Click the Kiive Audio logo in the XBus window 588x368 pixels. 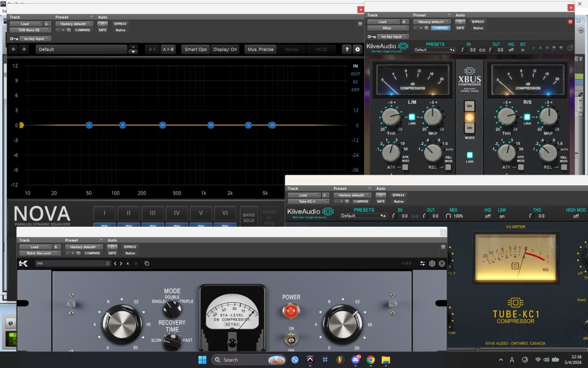point(387,47)
